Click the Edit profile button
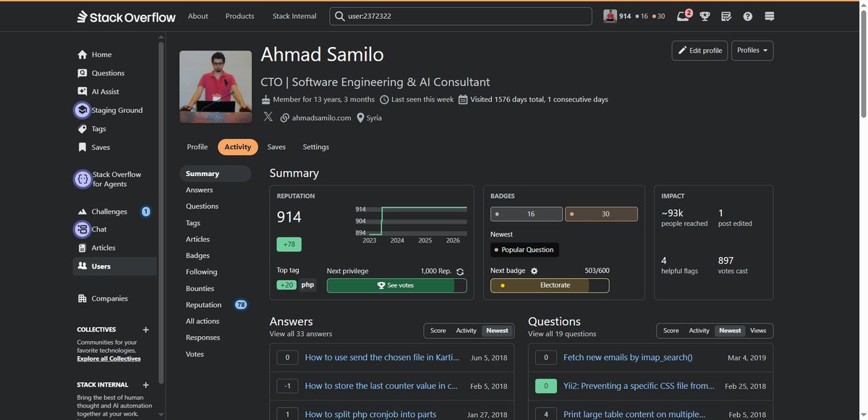Image resolution: width=868 pixels, height=420 pixels. pyautogui.click(x=699, y=50)
